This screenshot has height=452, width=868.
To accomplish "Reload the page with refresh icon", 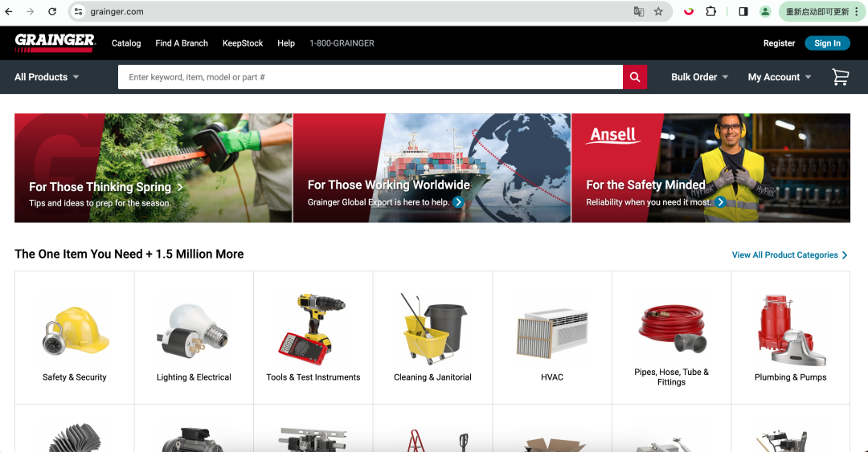I will click(x=52, y=11).
